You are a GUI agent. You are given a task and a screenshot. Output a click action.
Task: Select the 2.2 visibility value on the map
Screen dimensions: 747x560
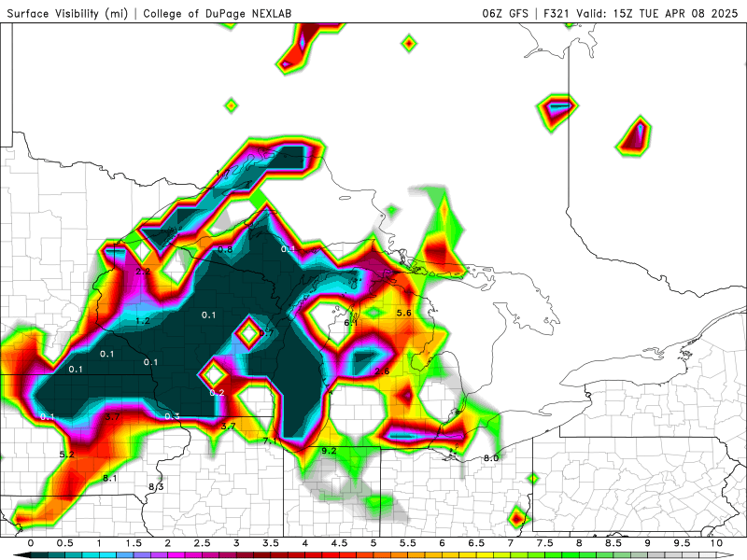[143, 272]
